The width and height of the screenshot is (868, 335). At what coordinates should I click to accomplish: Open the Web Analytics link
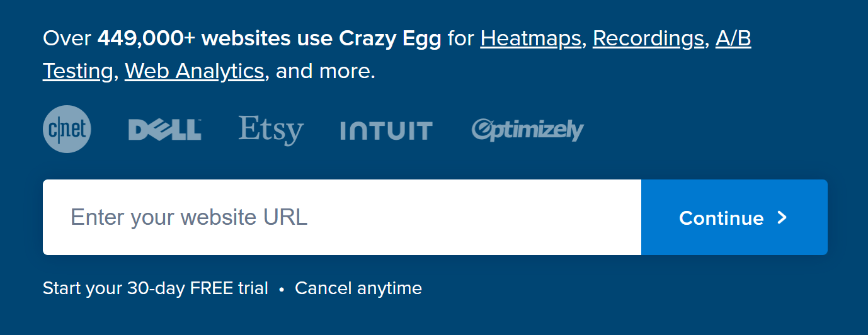(x=194, y=71)
